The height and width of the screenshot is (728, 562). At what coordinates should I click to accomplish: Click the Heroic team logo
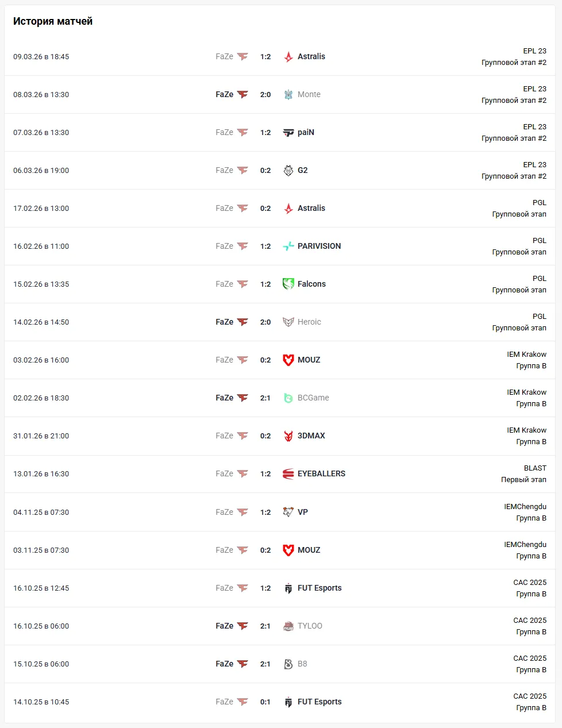tap(288, 322)
